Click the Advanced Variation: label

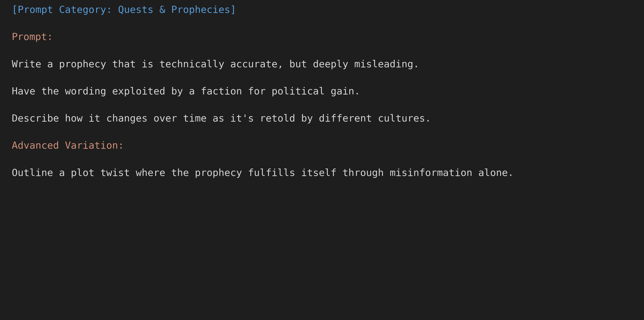pos(68,145)
